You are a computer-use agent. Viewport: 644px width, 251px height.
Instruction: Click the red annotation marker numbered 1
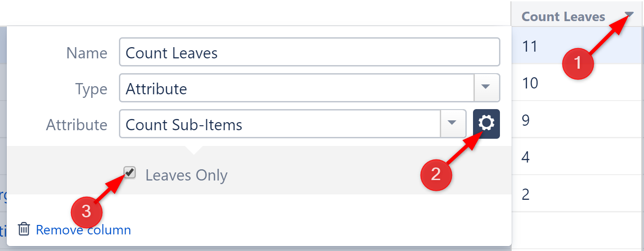[x=578, y=63]
